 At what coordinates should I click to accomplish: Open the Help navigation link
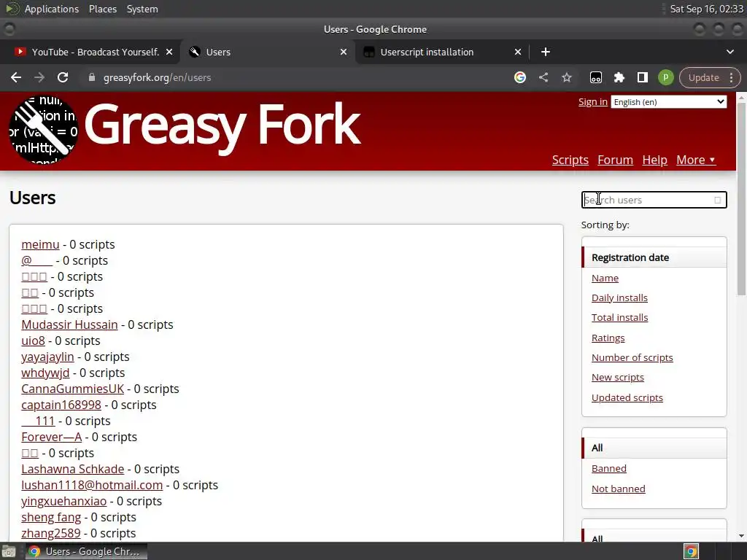(x=654, y=160)
